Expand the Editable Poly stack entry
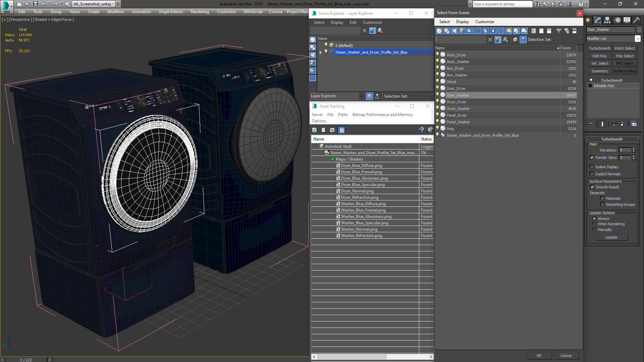 (x=590, y=86)
